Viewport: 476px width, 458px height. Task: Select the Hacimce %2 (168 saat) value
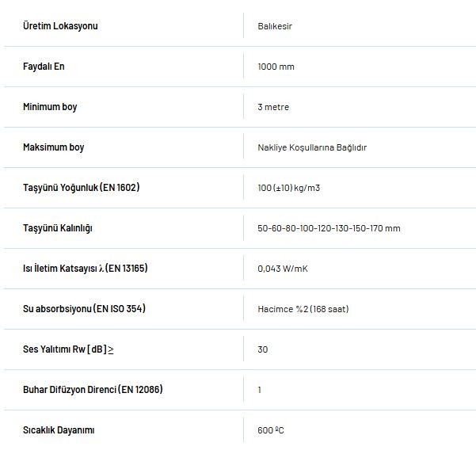click(x=303, y=309)
